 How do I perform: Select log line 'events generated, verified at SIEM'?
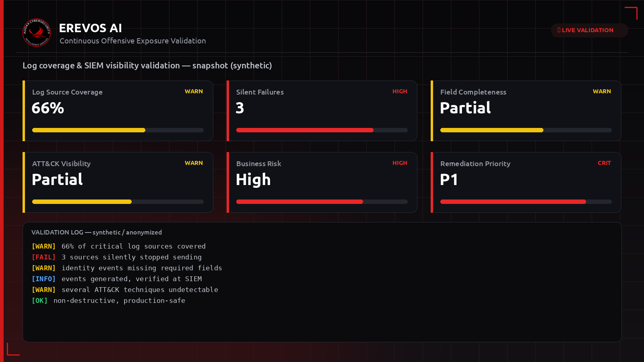click(x=132, y=279)
